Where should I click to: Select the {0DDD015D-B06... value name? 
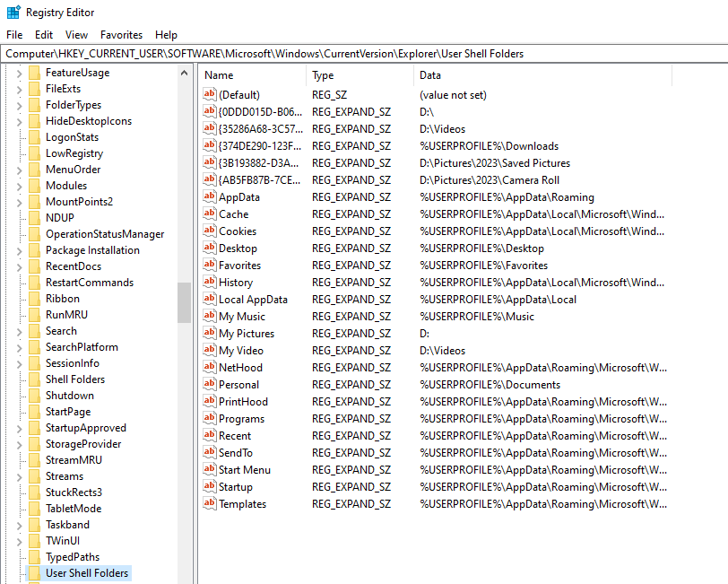(x=260, y=112)
